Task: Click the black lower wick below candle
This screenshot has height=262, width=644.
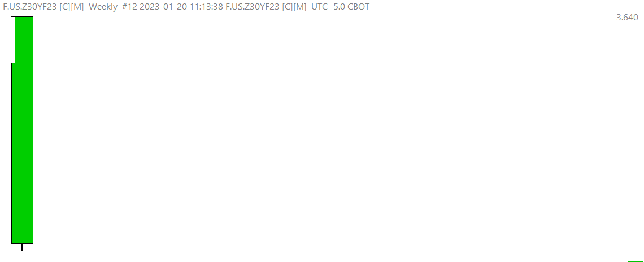Action: point(22,247)
